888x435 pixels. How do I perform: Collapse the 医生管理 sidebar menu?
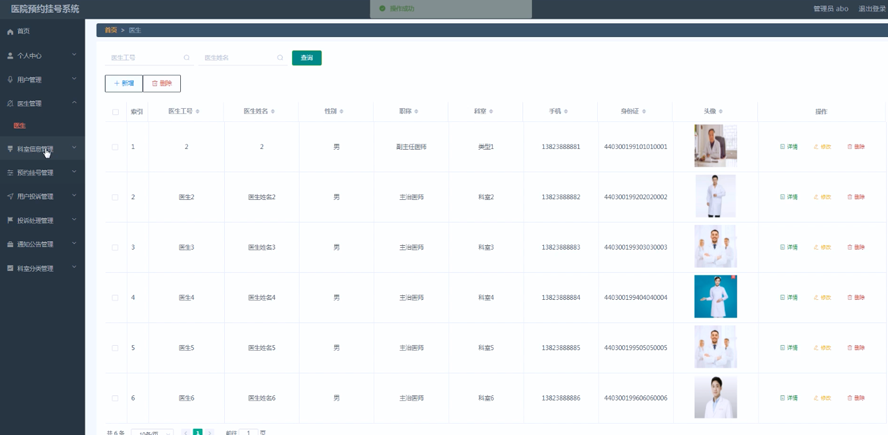tap(42, 103)
